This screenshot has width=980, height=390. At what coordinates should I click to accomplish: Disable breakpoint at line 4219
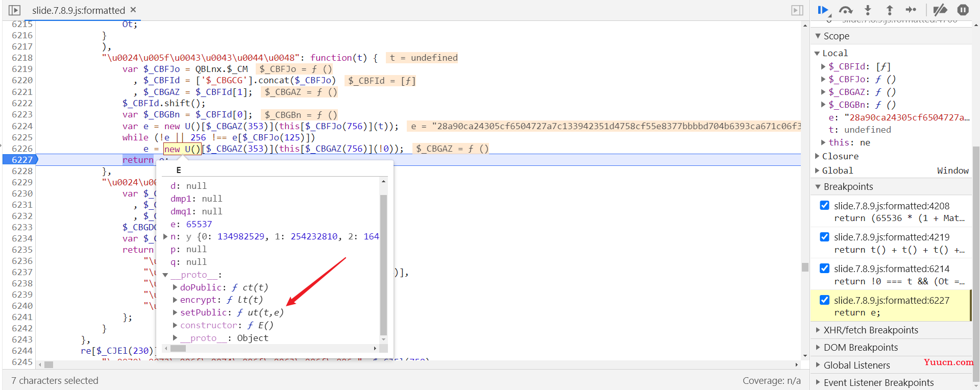[824, 237]
